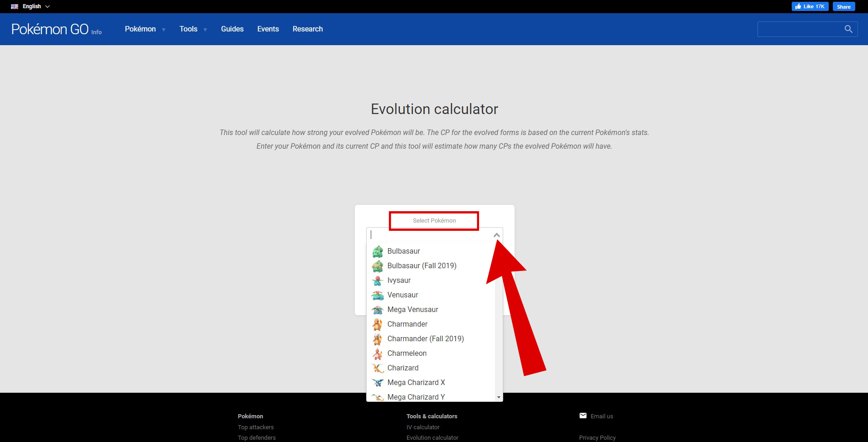
Task: Click the Charizard sprite icon
Action: point(378,368)
